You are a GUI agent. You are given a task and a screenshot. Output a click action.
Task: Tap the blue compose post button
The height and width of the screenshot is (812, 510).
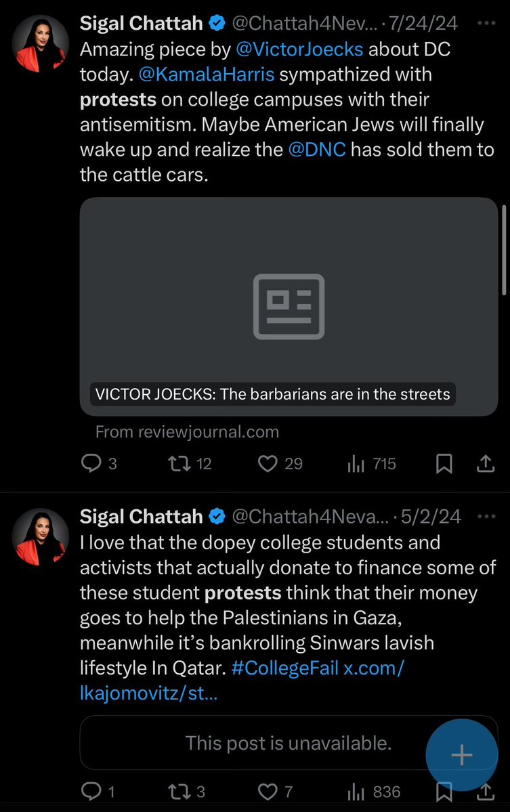coord(461,754)
